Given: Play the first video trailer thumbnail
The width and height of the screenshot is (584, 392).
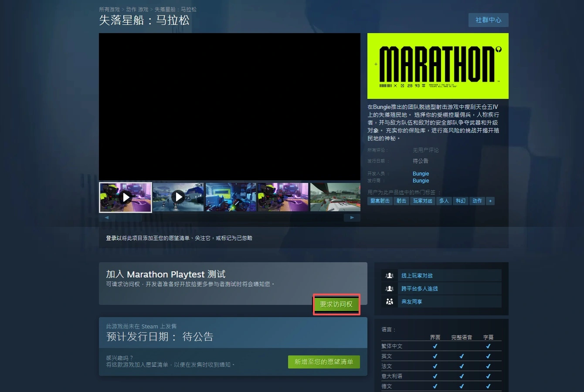Looking at the screenshot, I should tap(126, 197).
